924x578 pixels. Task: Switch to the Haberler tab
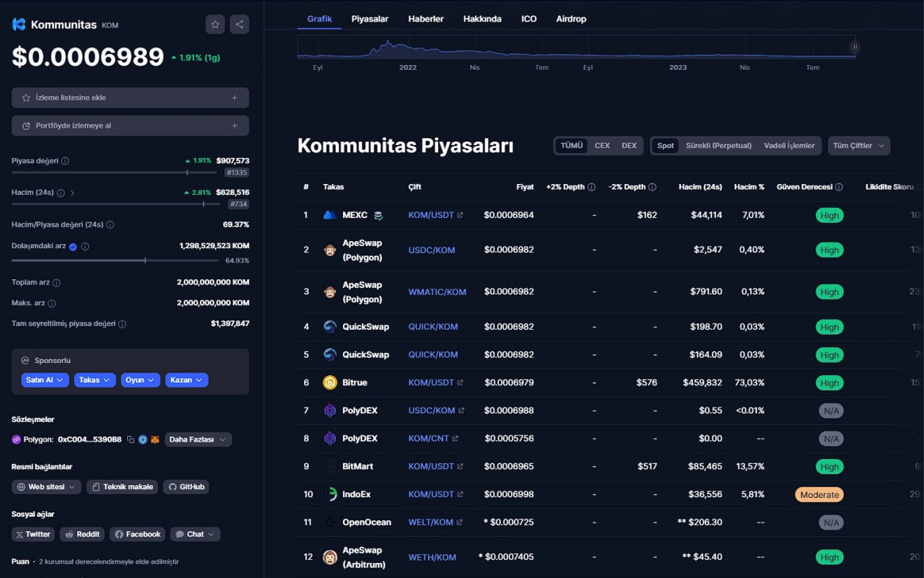click(426, 19)
